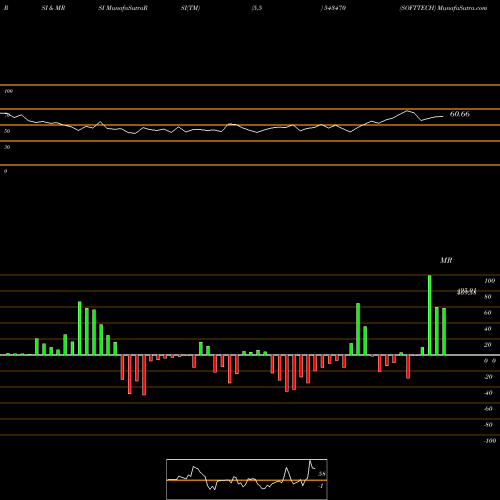Click the MR axis label -60
The width and height of the screenshot is (500, 500).
488,409
